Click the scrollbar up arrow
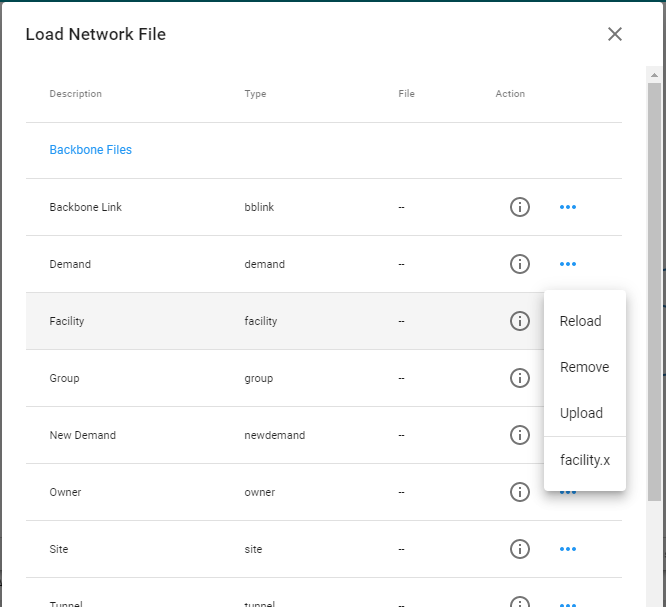This screenshot has height=607, width=666. click(654, 75)
